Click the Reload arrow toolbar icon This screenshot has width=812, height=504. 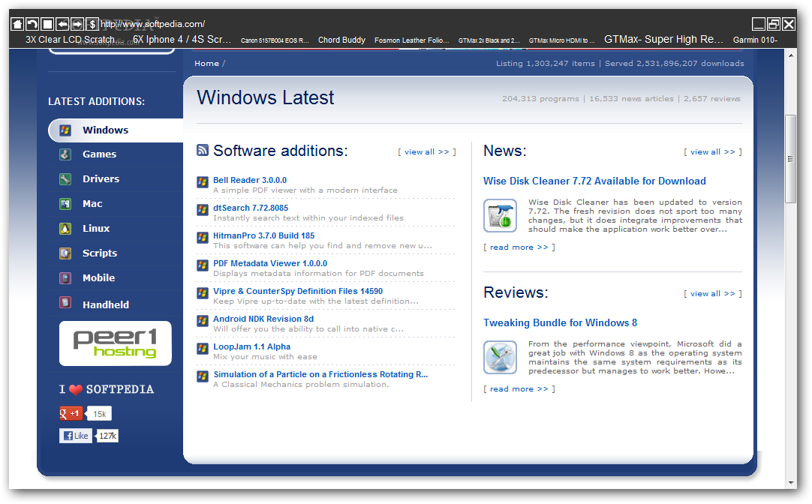tap(32, 24)
